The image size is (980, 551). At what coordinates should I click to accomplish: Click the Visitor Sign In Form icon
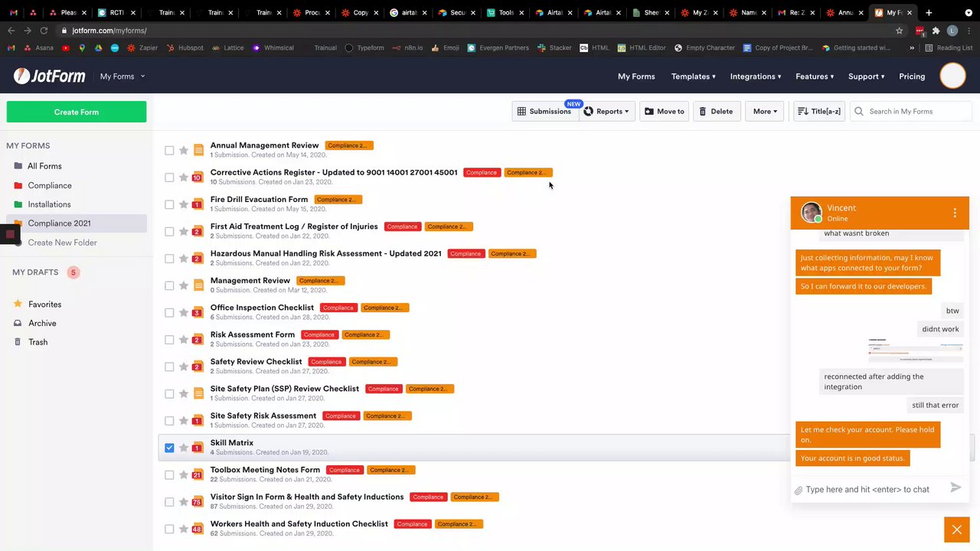[198, 501]
